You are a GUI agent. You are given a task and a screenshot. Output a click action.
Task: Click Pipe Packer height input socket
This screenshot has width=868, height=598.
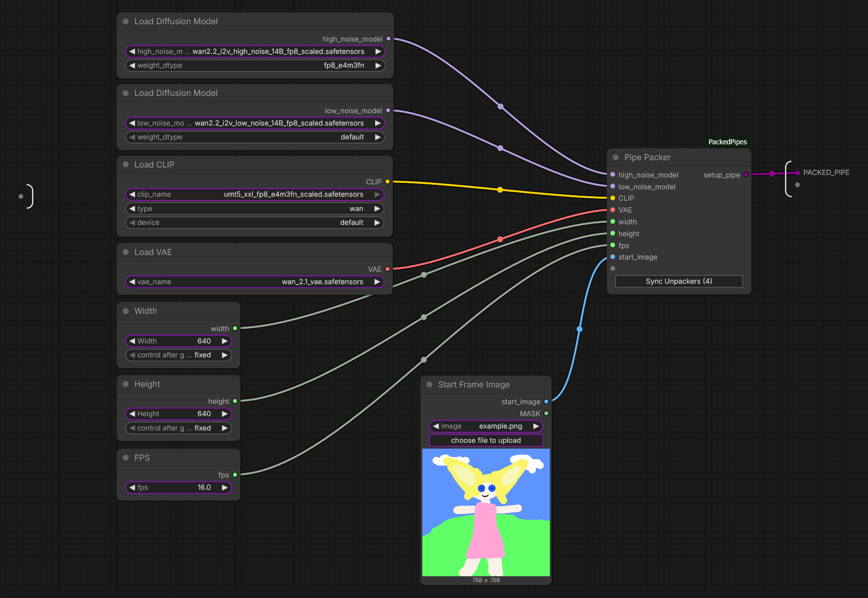[x=612, y=233]
